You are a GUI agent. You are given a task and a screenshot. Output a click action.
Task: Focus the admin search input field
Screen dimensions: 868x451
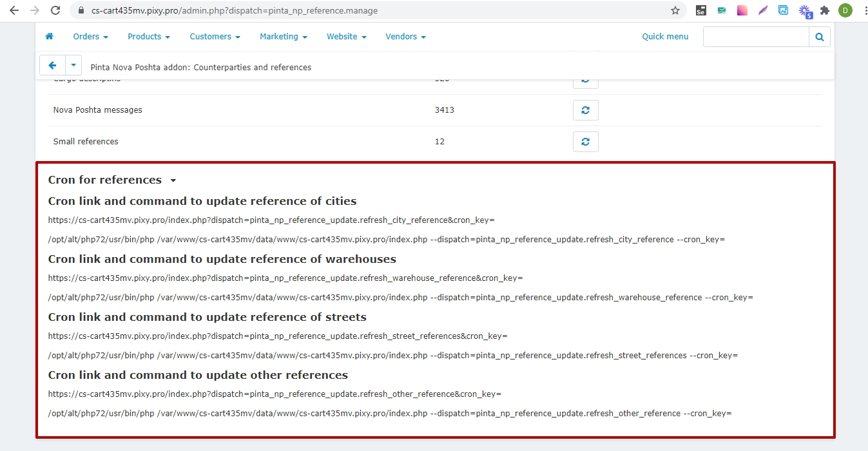tap(756, 37)
